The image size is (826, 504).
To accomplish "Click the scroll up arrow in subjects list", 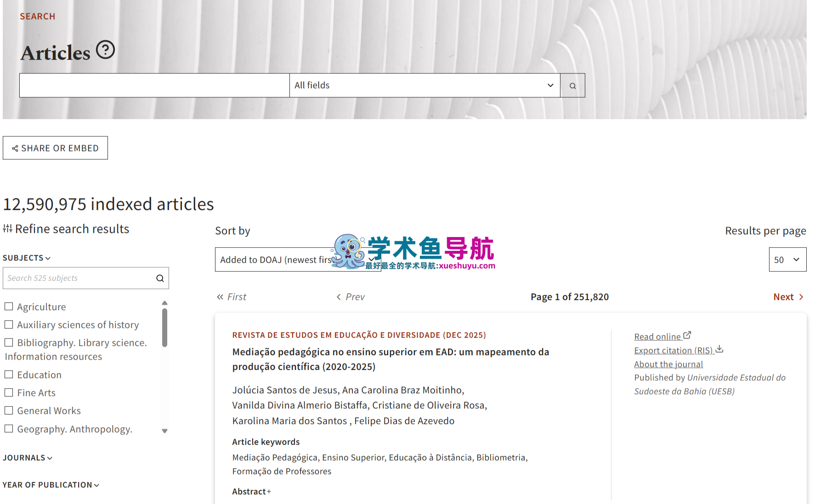I will 164,303.
